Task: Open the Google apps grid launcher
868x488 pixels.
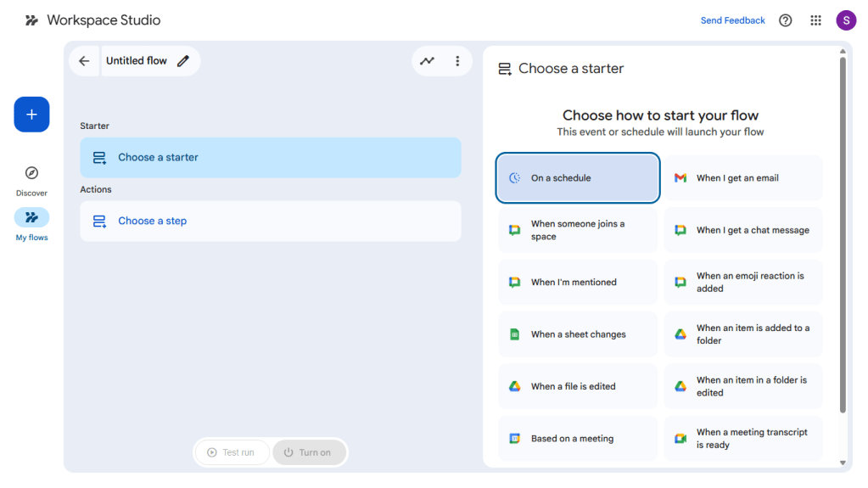Action: point(815,20)
